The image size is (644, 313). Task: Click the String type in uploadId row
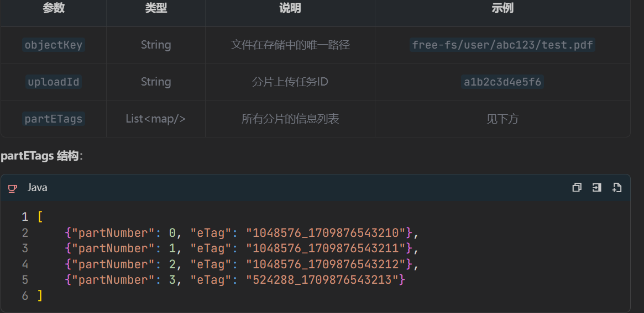[x=156, y=82]
